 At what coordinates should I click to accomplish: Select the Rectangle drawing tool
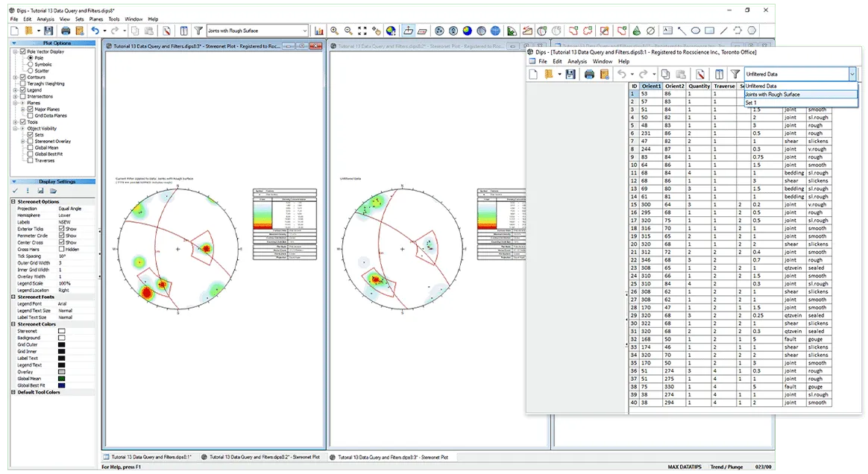point(709,31)
